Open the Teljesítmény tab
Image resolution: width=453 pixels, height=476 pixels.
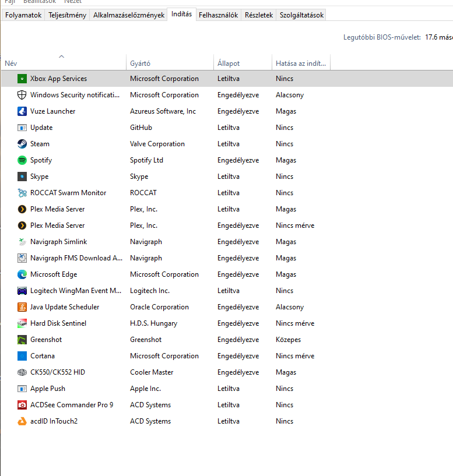point(67,15)
